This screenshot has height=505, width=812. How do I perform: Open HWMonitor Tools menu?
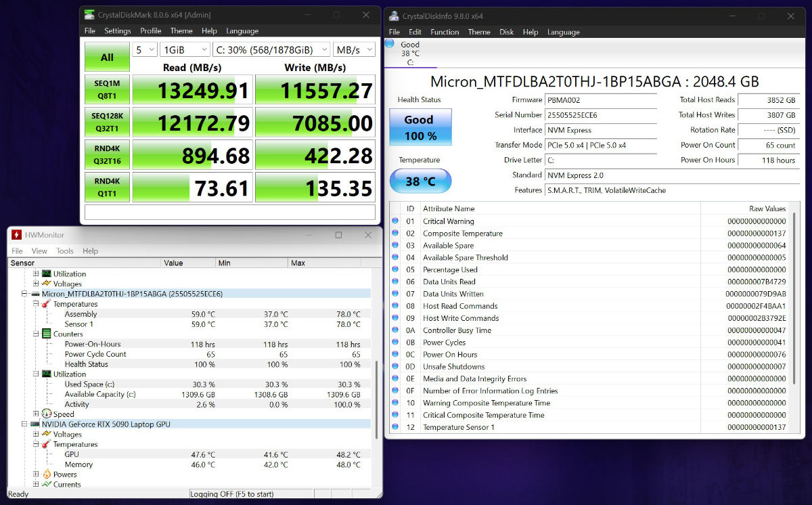(65, 251)
